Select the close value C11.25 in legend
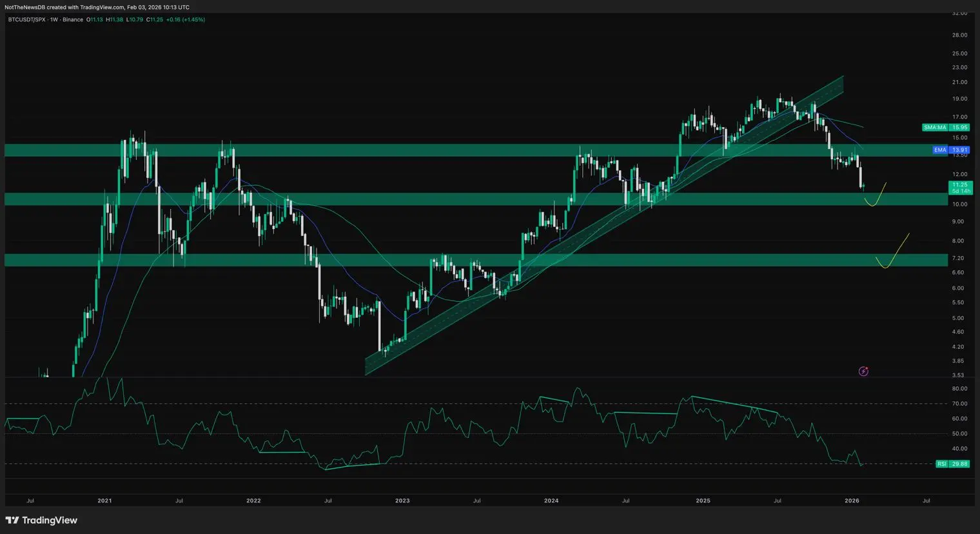980x534 pixels. tap(154, 20)
